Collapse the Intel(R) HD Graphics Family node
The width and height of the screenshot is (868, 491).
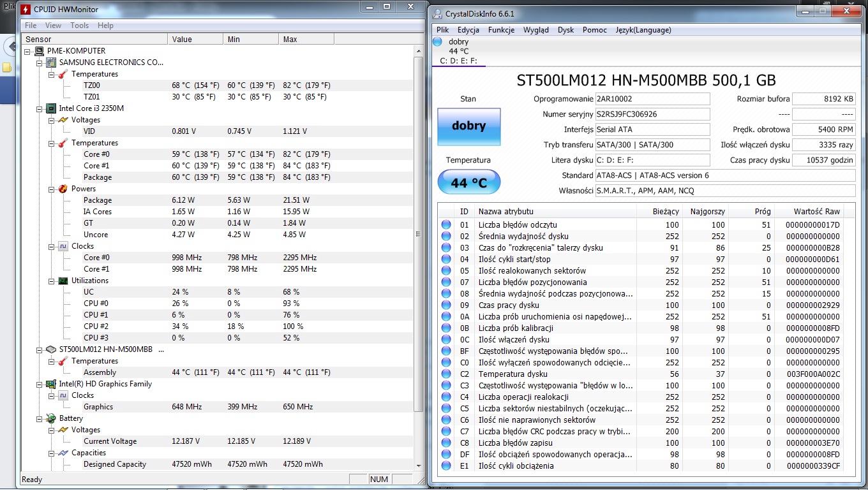tap(39, 384)
